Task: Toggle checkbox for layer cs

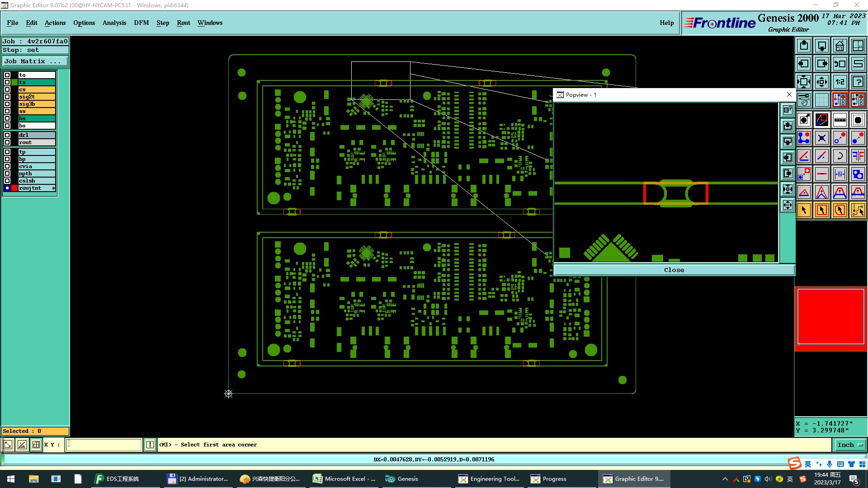Action: pos(7,89)
